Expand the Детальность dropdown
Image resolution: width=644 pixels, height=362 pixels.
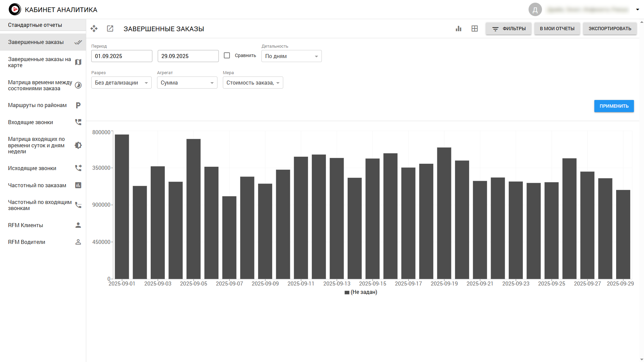click(291, 56)
